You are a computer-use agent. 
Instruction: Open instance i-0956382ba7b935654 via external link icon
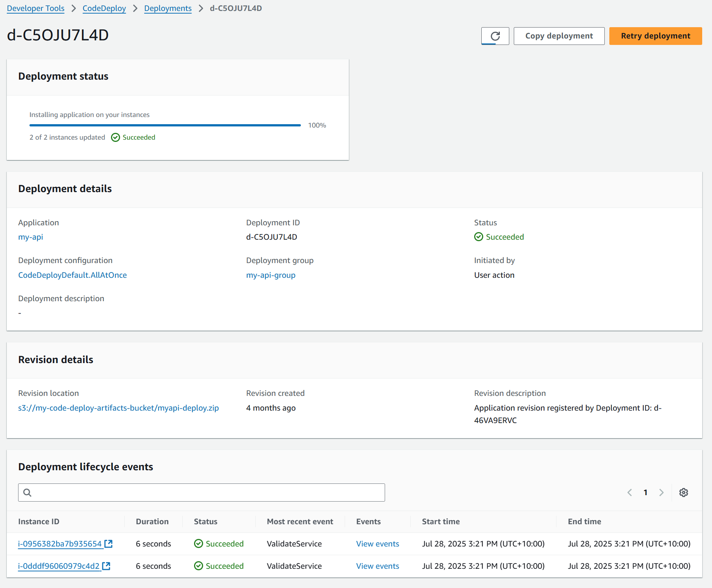(108, 543)
